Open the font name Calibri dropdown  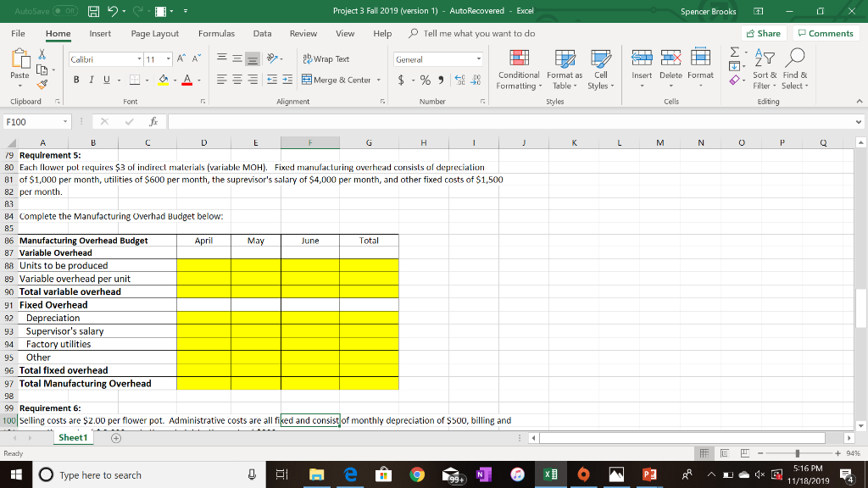coord(140,59)
